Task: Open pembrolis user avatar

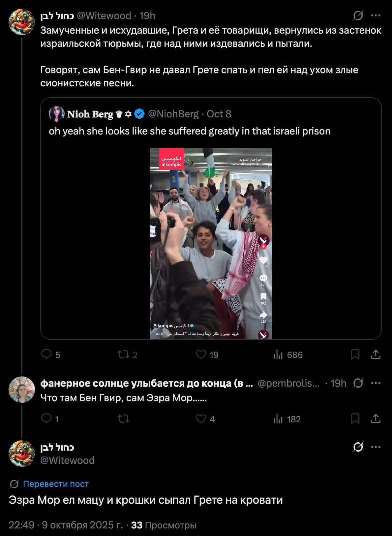Action: [22, 390]
